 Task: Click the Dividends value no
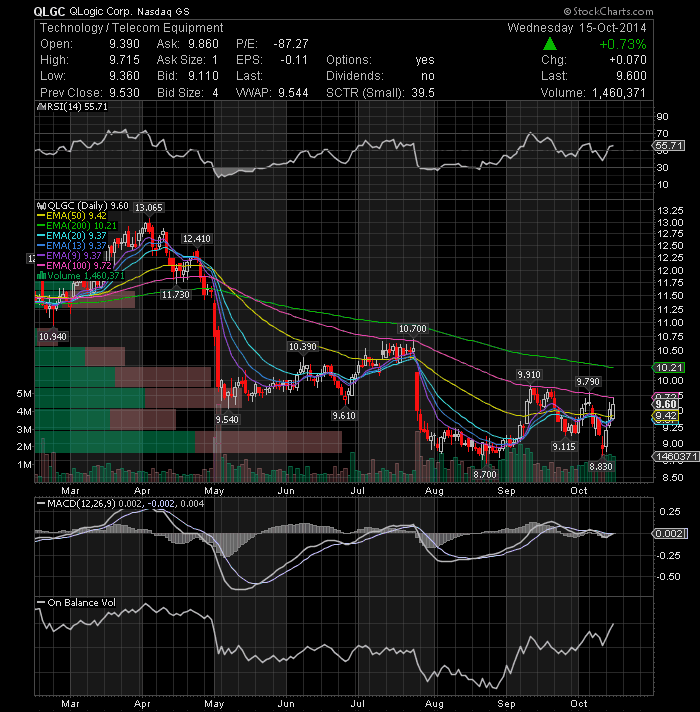pyautogui.click(x=428, y=76)
